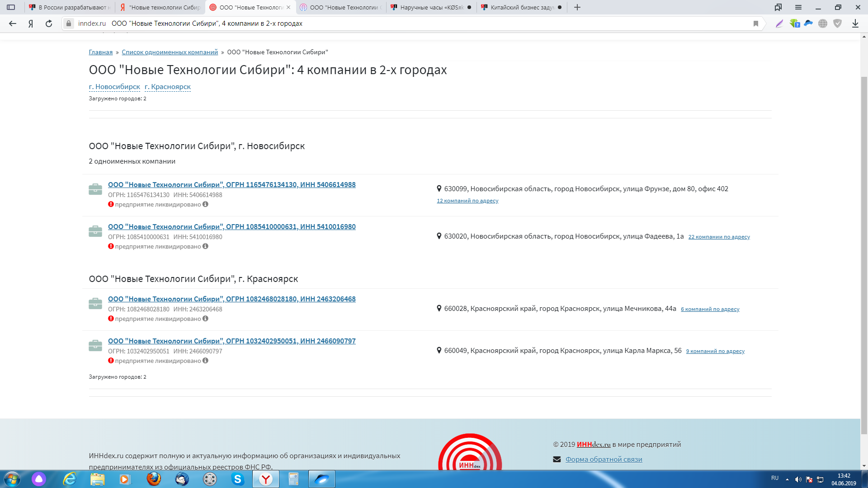Open the RU language switcher

coord(775,478)
